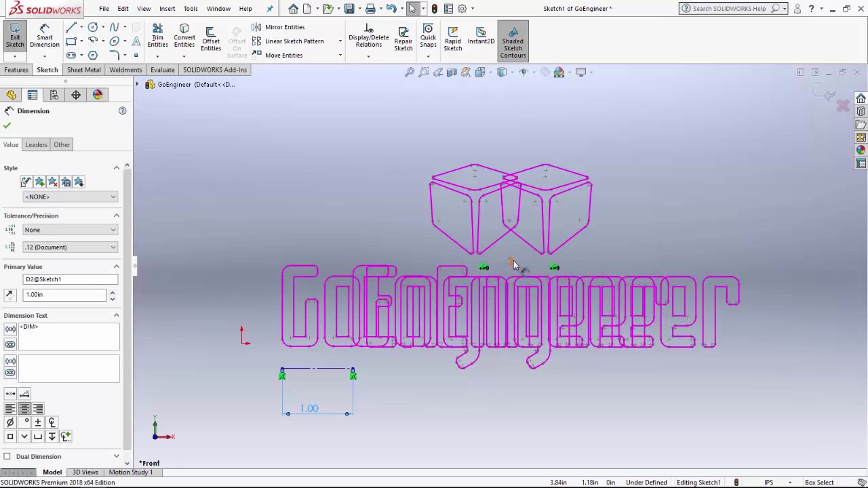Click the Save icon in the title bar

click(x=349, y=9)
